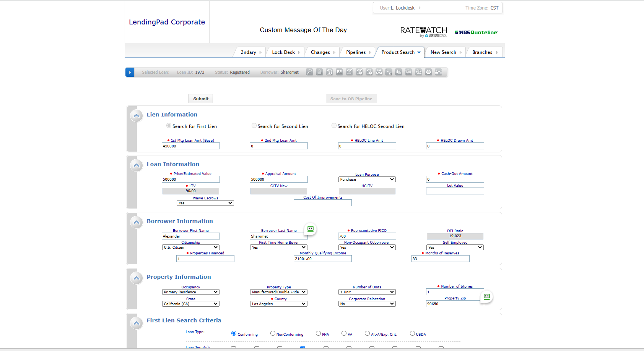This screenshot has height=351, width=644.
Task: Collapse the Borrower Information section
Action: pyautogui.click(x=137, y=222)
